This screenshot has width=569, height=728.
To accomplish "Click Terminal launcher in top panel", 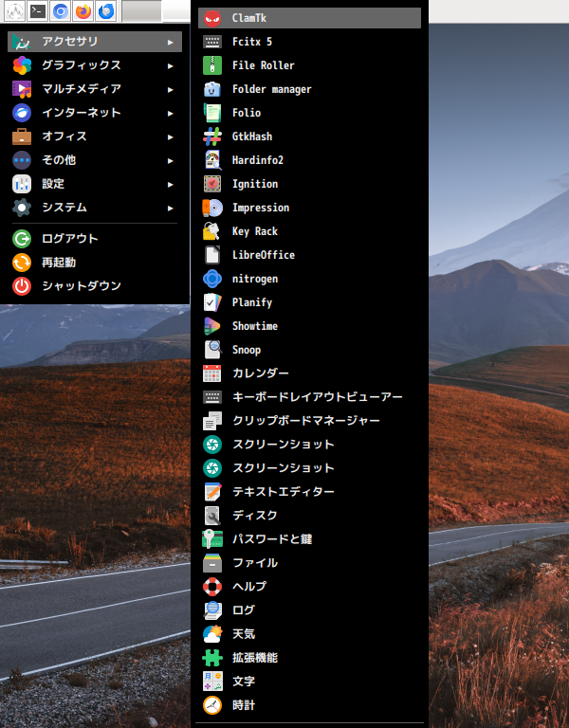I will (38, 11).
